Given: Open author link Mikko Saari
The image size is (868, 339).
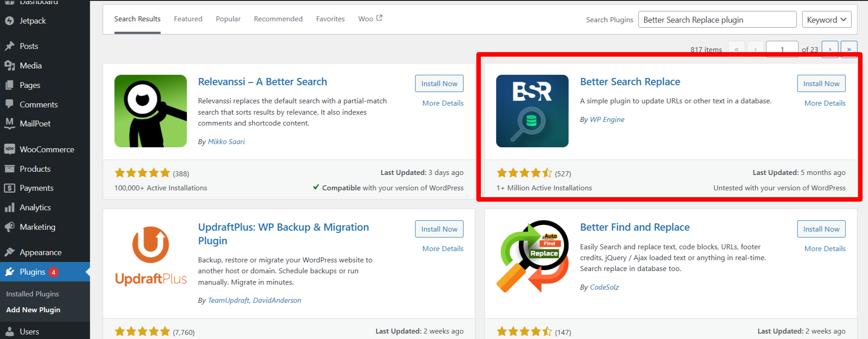Looking at the screenshot, I should [x=226, y=142].
